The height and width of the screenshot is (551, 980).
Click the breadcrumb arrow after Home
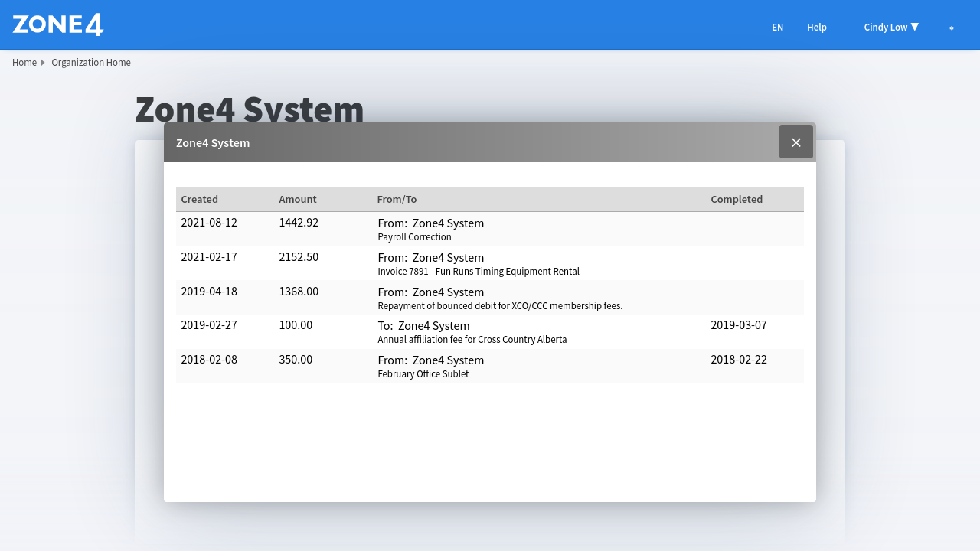click(43, 63)
